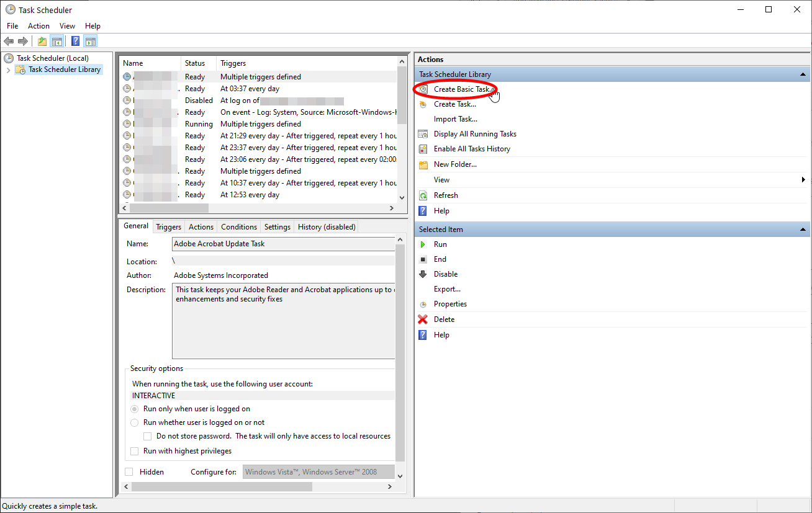Open the File menu
Image resolution: width=812 pixels, height=513 pixels.
[12, 26]
